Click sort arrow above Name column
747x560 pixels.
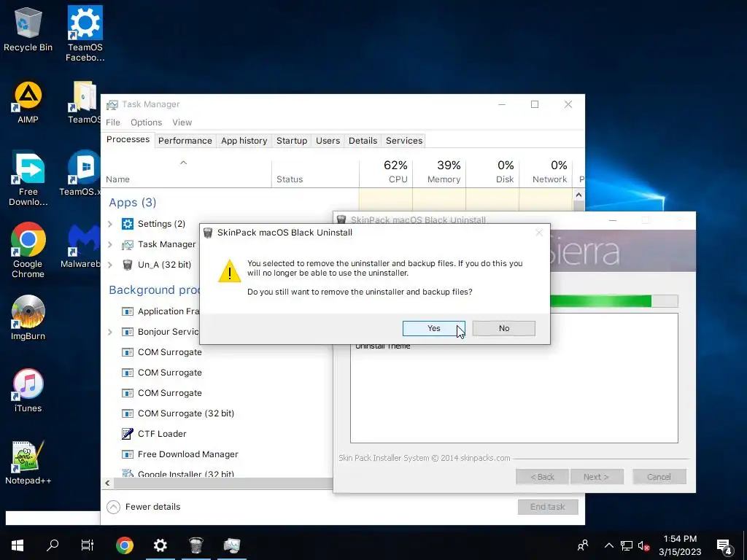pyautogui.click(x=183, y=163)
